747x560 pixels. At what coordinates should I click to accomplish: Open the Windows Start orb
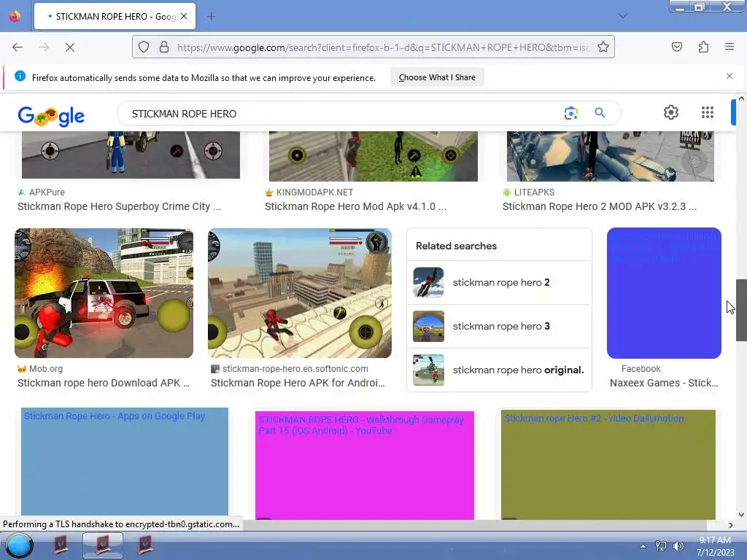coord(19,545)
